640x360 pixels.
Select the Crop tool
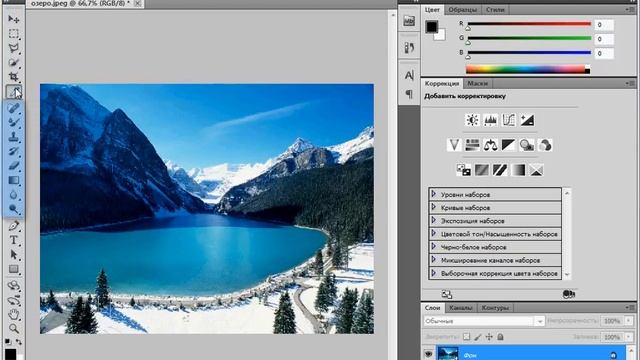(x=13, y=77)
